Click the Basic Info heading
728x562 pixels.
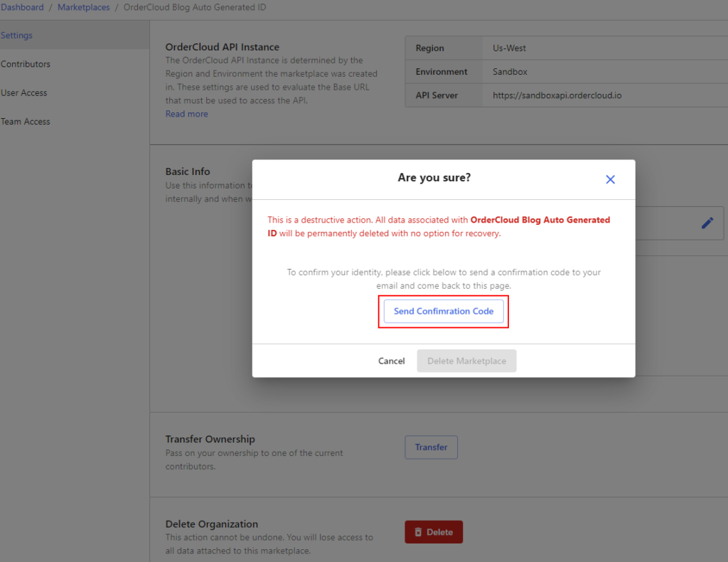click(x=188, y=171)
